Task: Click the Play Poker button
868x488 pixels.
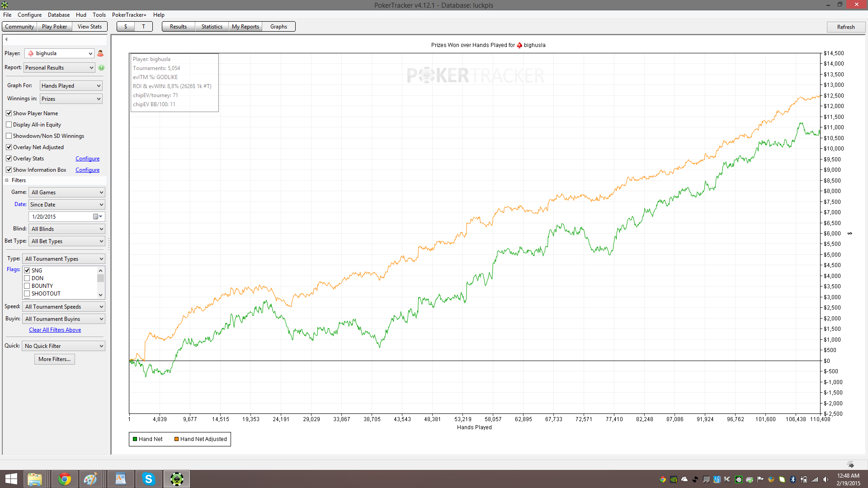Action: click(x=54, y=27)
